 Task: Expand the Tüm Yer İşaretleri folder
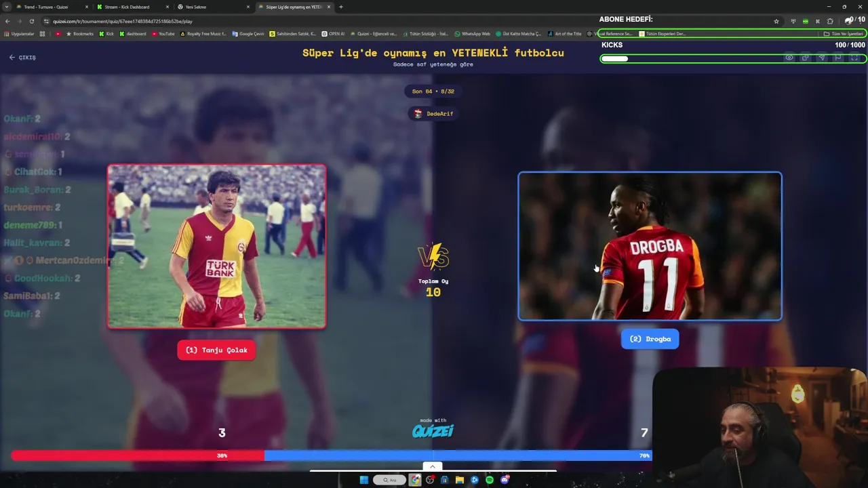(x=843, y=33)
